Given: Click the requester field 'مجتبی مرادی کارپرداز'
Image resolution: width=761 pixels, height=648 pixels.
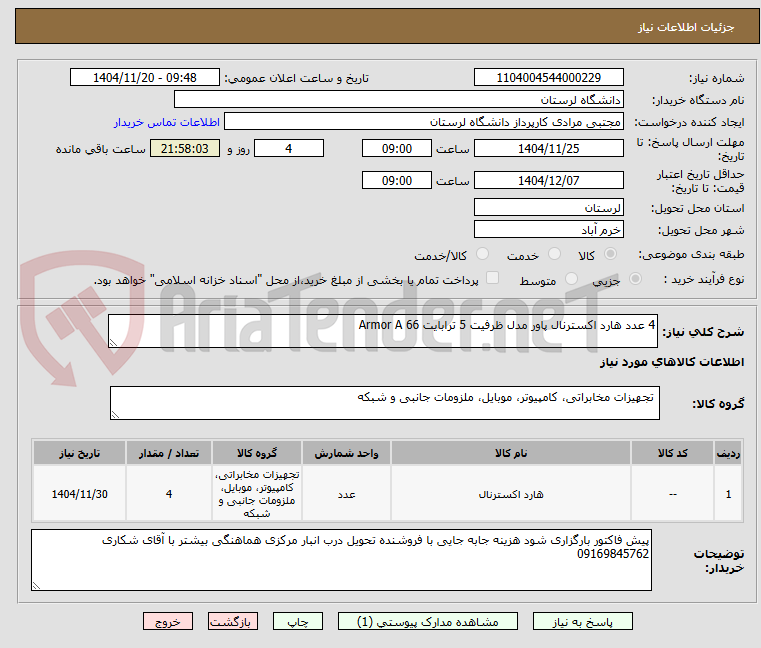Looking at the screenshot, I should click(424, 121).
